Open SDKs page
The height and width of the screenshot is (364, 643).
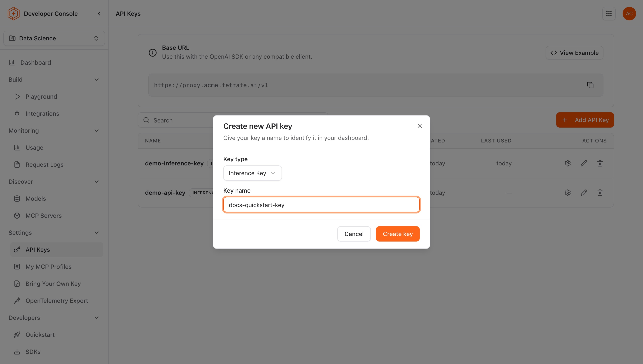point(57,351)
